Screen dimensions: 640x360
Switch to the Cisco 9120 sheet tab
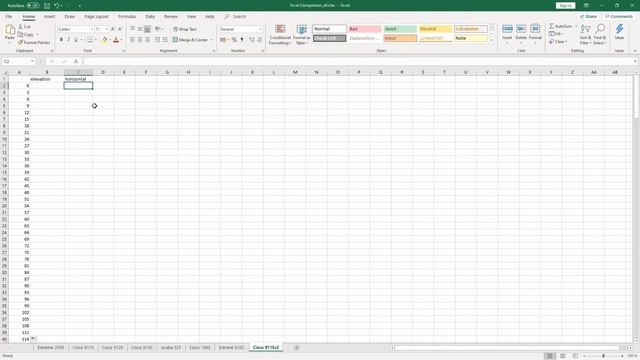[x=112, y=347]
